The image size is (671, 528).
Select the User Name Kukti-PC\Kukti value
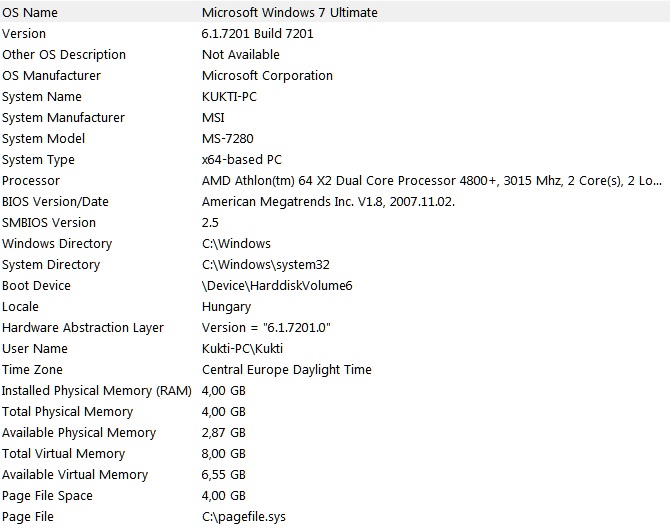pyautogui.click(x=243, y=349)
